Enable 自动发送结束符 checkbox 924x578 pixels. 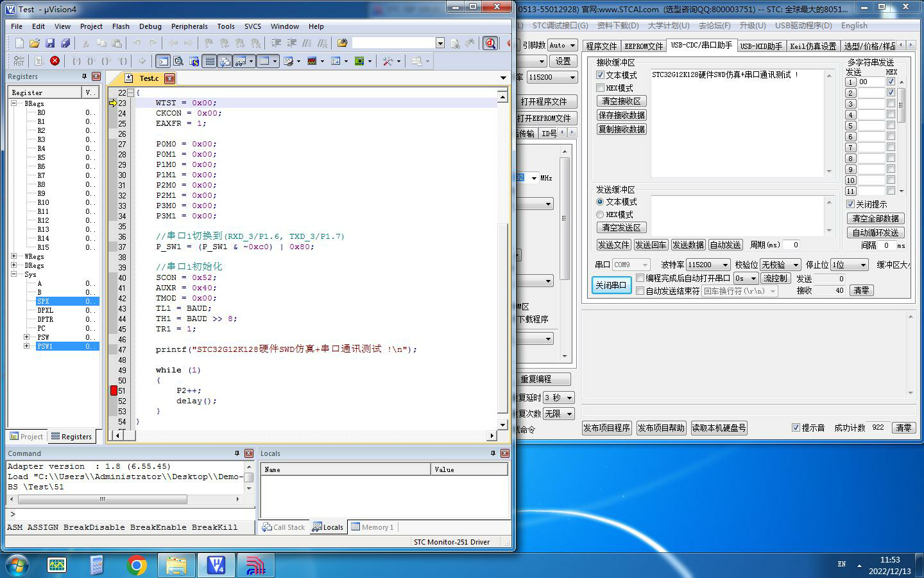(640, 291)
